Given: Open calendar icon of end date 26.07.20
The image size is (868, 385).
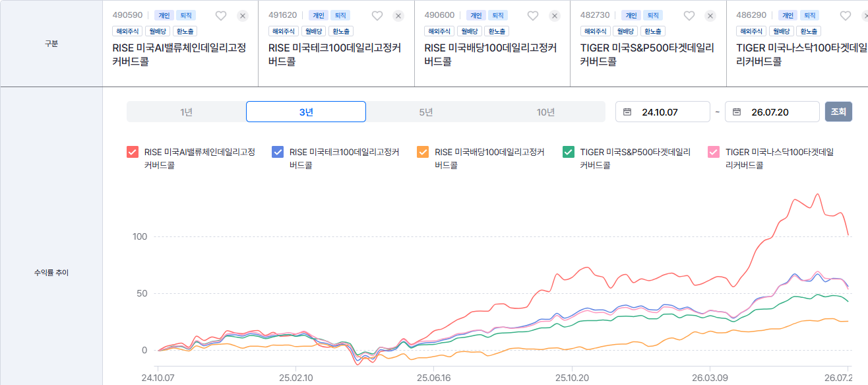Looking at the screenshot, I should click(737, 112).
